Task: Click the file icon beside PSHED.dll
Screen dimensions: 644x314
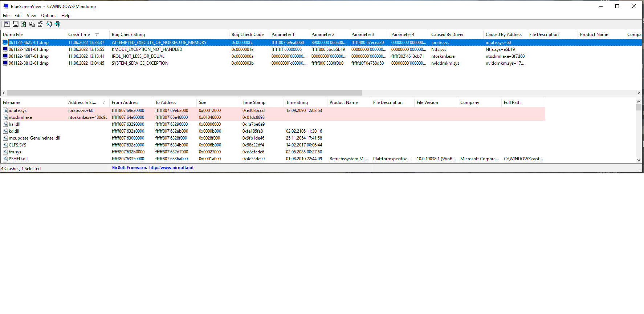Action: [5, 159]
